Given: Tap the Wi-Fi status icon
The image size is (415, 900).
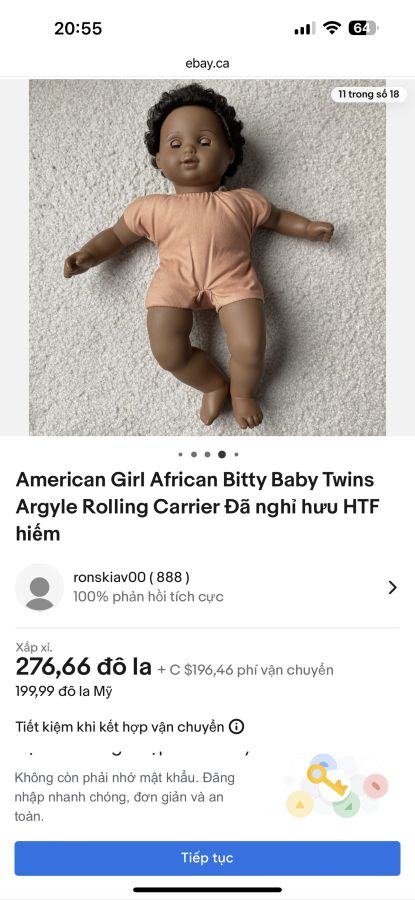Looking at the screenshot, I should (x=331, y=28).
